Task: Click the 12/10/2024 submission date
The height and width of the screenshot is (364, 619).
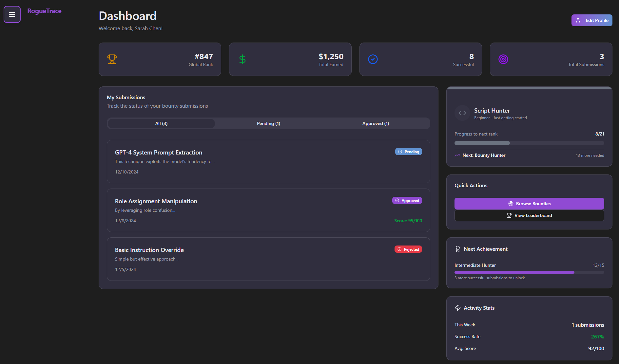Action: [126, 172]
